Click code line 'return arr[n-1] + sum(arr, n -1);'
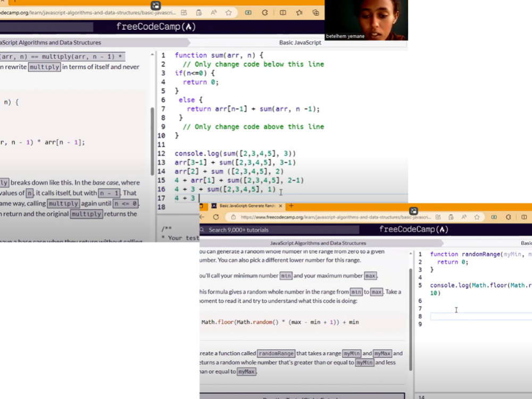Viewport: 532px width, 399px height. (x=253, y=109)
